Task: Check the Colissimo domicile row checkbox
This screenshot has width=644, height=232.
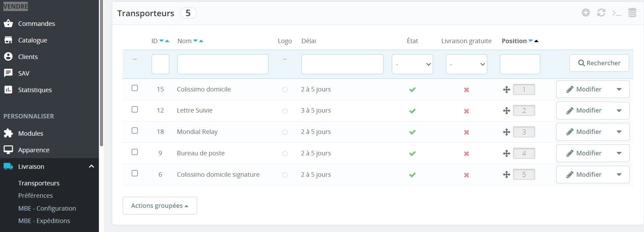Action: click(x=135, y=88)
